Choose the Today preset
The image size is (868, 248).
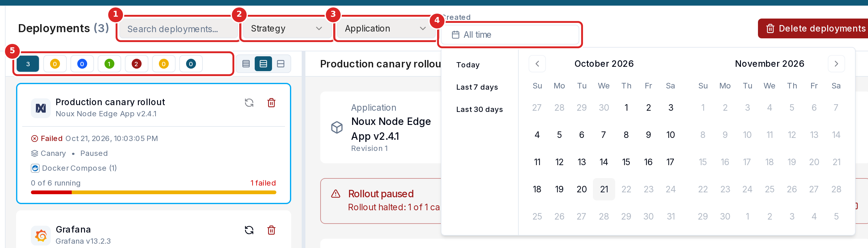click(x=468, y=65)
